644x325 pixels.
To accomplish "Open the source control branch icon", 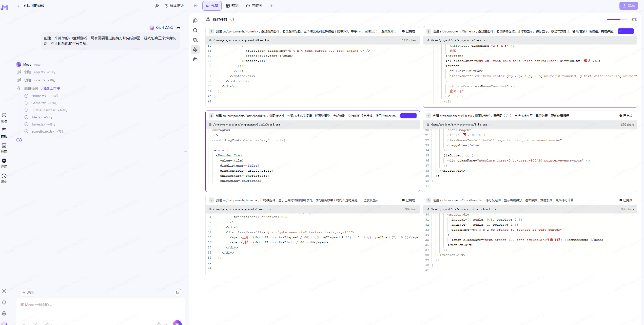I will pos(195,40).
